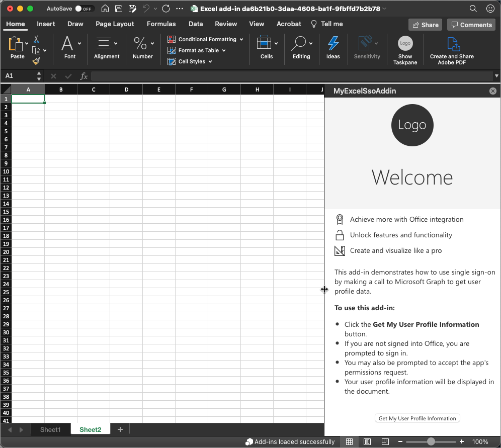This screenshot has width=501, height=448.
Task: Open the Sensitivity dropdown
Action: [x=376, y=43]
